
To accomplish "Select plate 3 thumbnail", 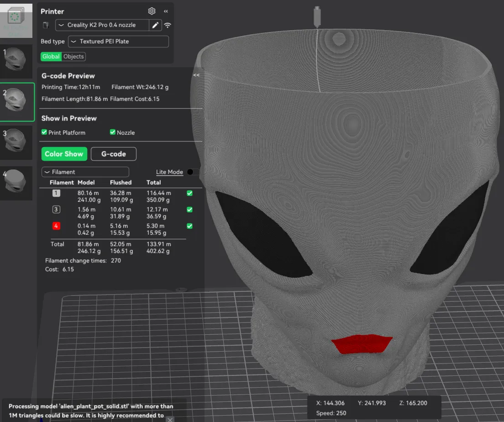I will click(x=16, y=142).
